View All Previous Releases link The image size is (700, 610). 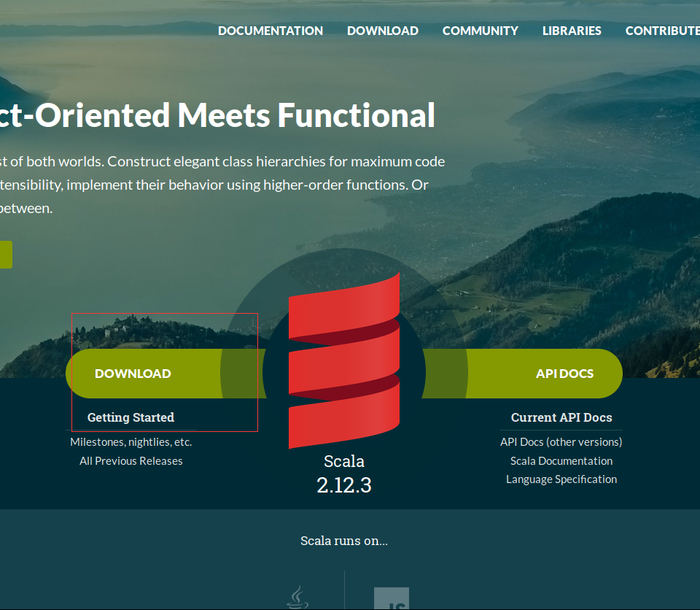(131, 460)
